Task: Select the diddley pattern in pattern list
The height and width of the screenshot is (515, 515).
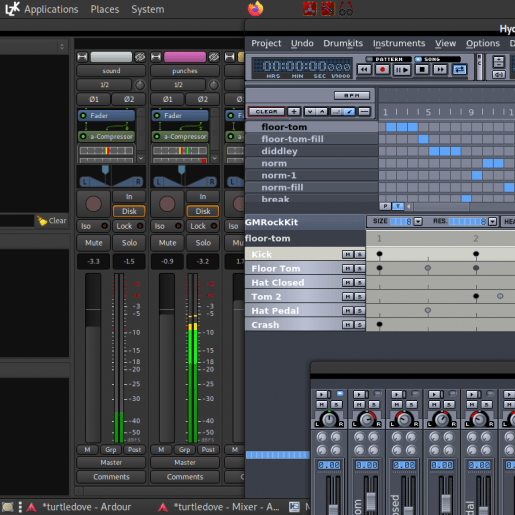Action: point(311,151)
